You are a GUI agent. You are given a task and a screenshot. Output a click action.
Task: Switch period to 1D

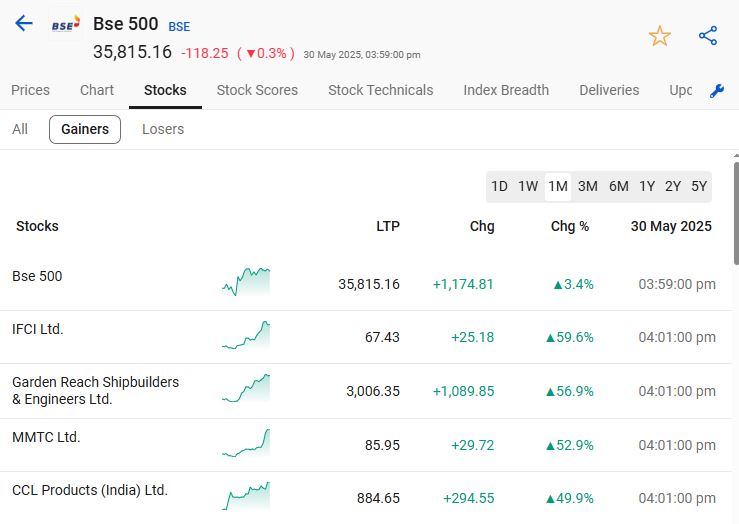coord(499,186)
